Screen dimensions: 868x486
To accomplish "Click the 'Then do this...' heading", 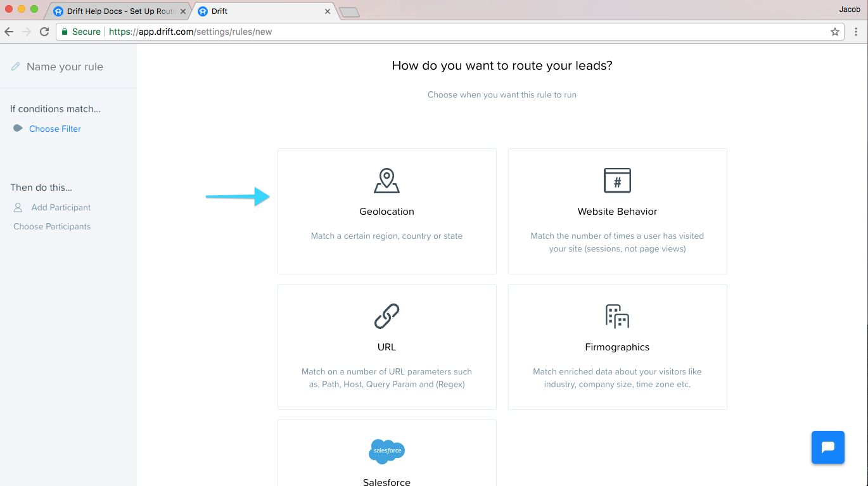I will tap(41, 188).
